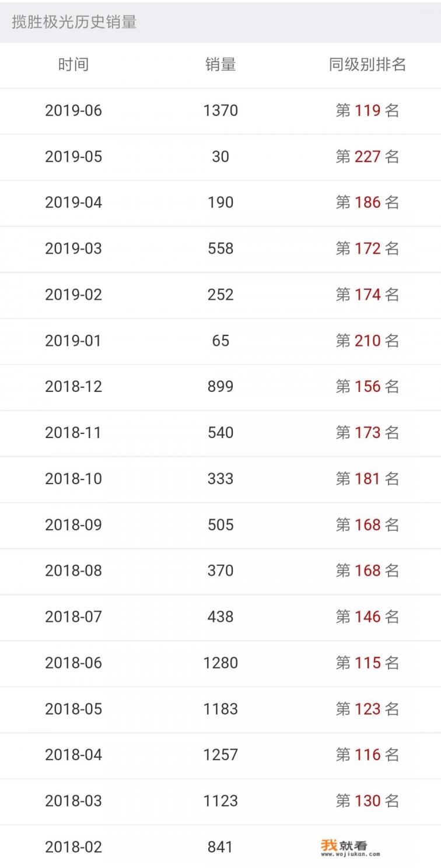The height and width of the screenshot is (868, 441).
Task: Open ranking 第210名 link
Action: 367,341
